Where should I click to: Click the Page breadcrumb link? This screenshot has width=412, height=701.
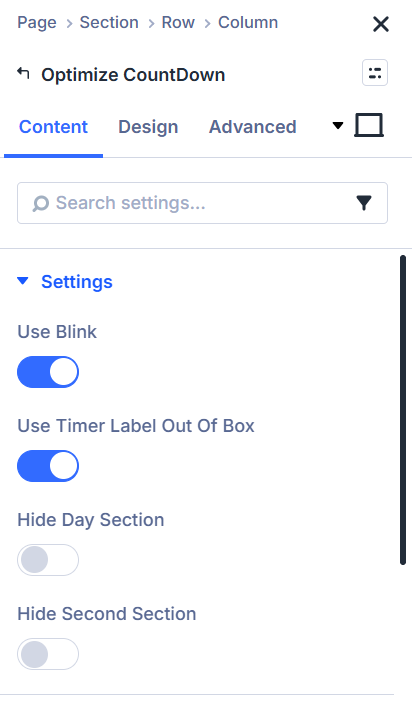[x=37, y=22]
